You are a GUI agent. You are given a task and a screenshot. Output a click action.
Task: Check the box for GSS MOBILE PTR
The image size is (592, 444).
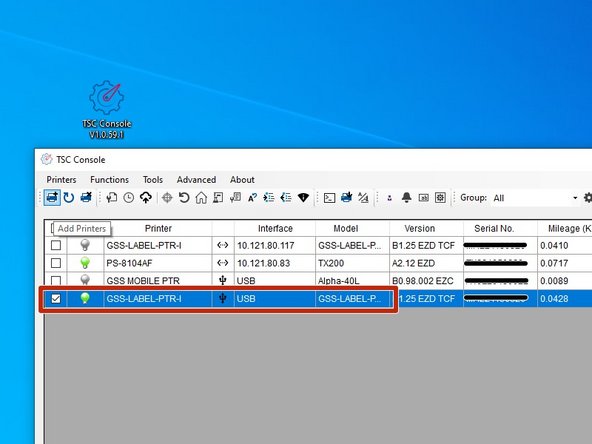(56, 280)
